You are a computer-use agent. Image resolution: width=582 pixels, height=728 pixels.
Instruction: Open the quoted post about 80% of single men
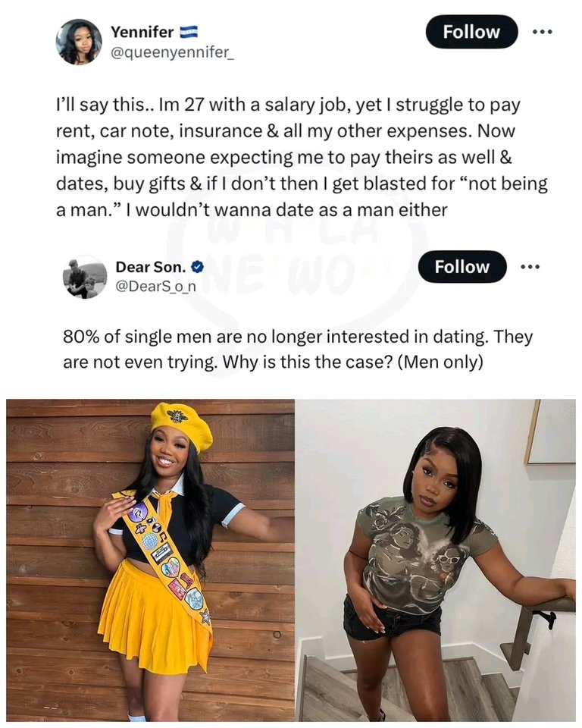coord(288,349)
